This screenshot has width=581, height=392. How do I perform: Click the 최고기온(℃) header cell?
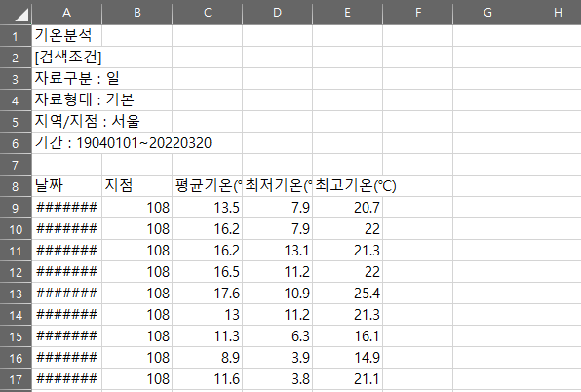coord(347,186)
